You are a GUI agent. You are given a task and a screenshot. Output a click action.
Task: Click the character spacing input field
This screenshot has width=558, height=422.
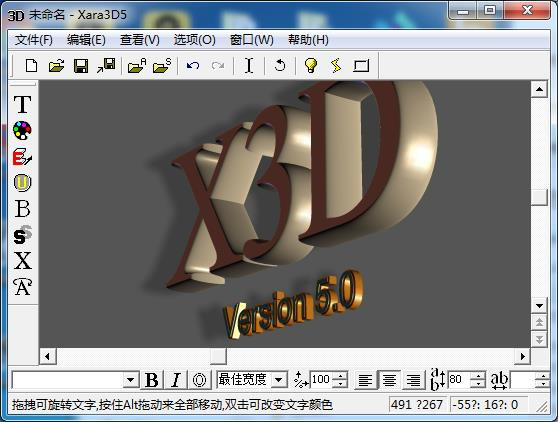coord(523,380)
